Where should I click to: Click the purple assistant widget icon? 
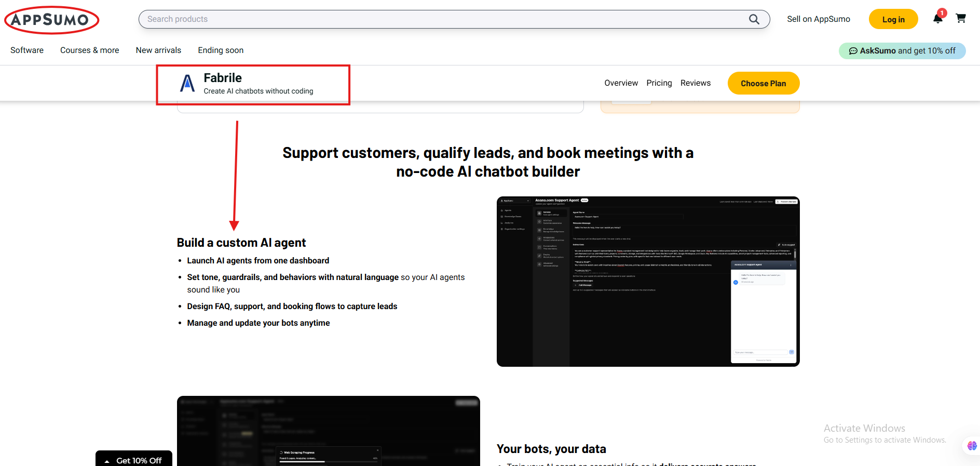coord(972,446)
